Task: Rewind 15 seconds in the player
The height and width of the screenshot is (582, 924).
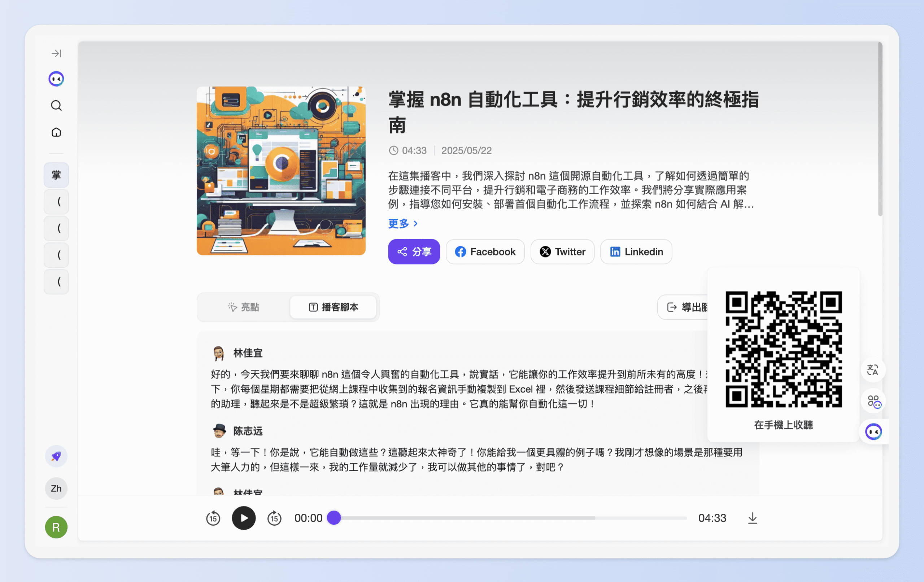Action: (213, 518)
